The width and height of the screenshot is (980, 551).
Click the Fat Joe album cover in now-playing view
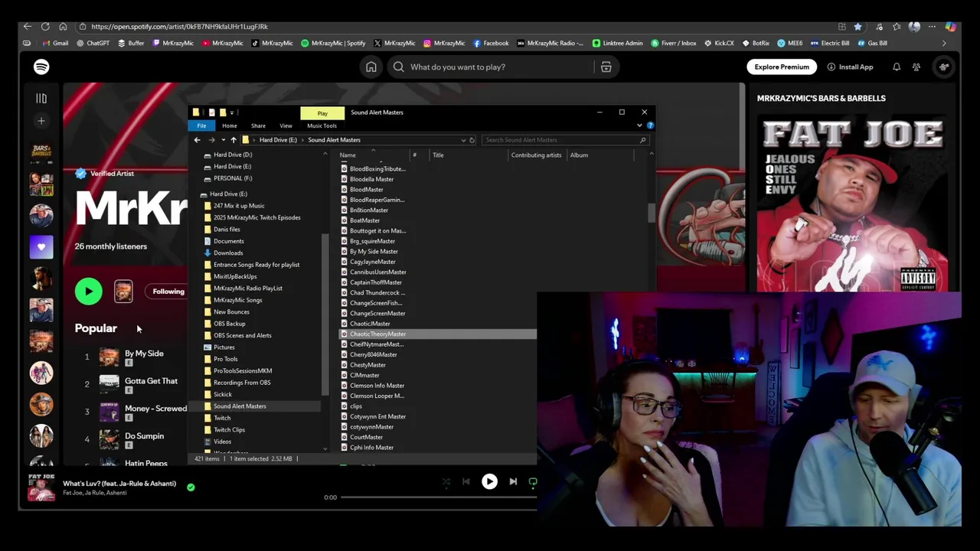852,204
